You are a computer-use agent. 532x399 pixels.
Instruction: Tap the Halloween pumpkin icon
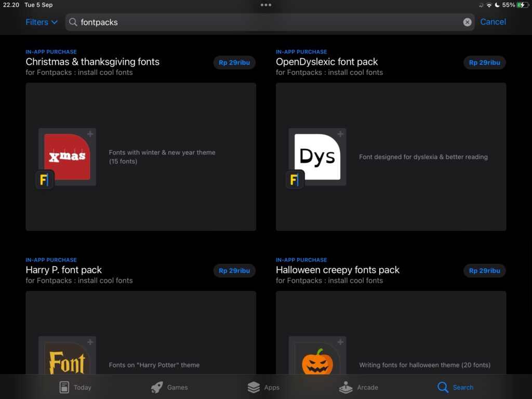tap(317, 360)
